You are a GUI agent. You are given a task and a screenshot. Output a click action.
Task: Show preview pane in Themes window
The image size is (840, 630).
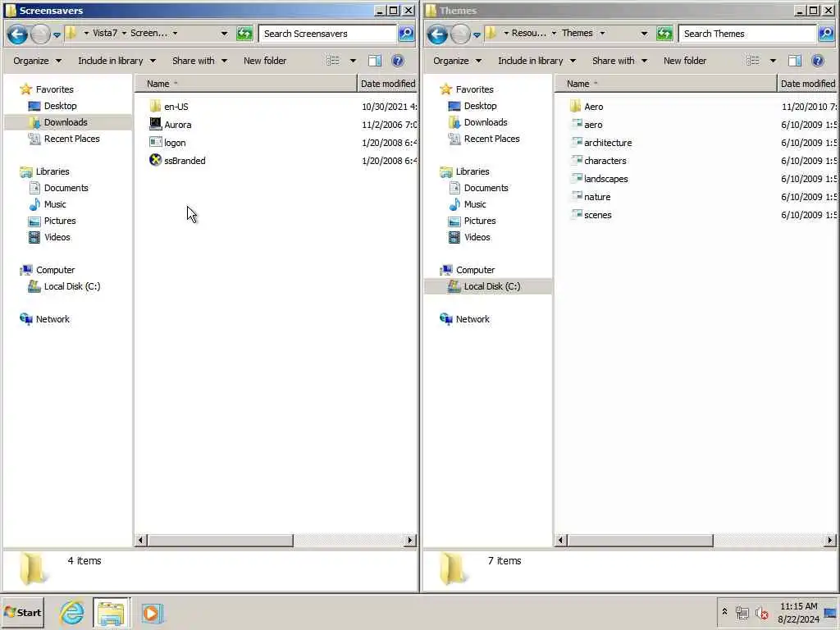795,61
